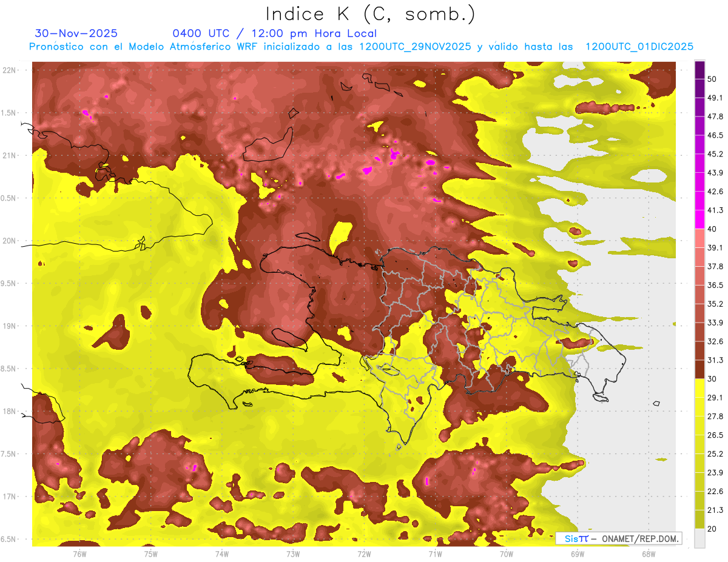Click the '69W' longitude label
728x562 pixels.
(577, 554)
